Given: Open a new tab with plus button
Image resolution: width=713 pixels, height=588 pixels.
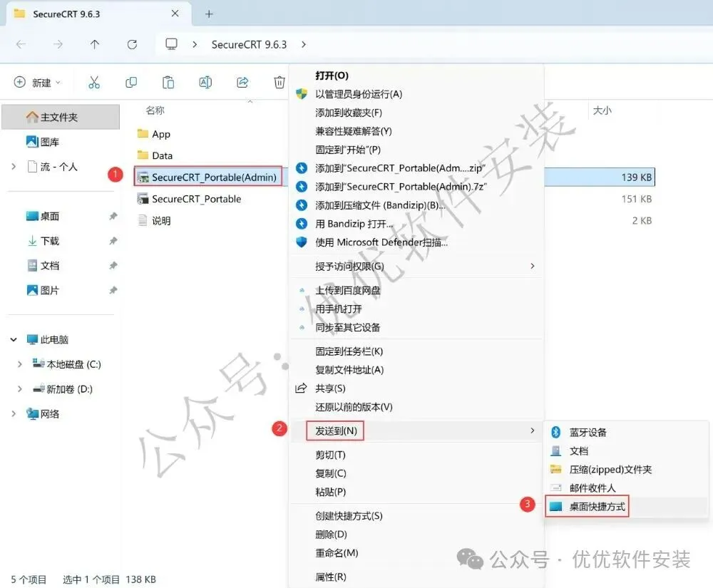Looking at the screenshot, I should point(209,14).
